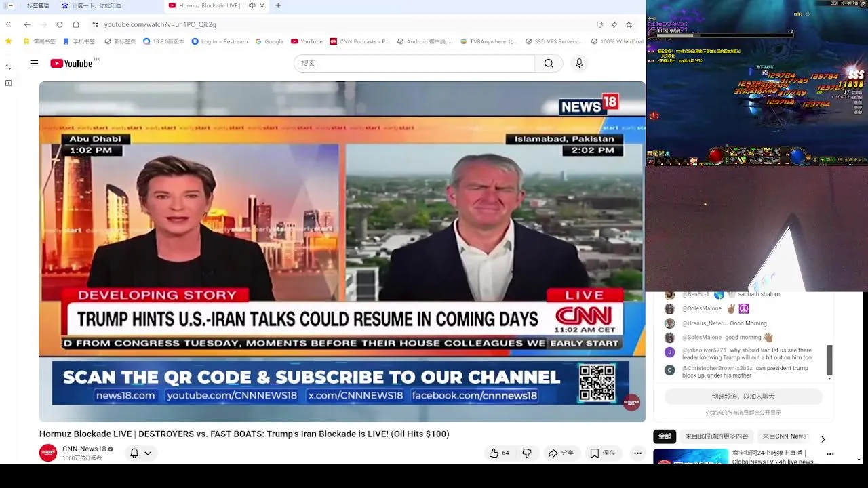
Task: Select the 全部 filter chip
Action: tap(665, 436)
